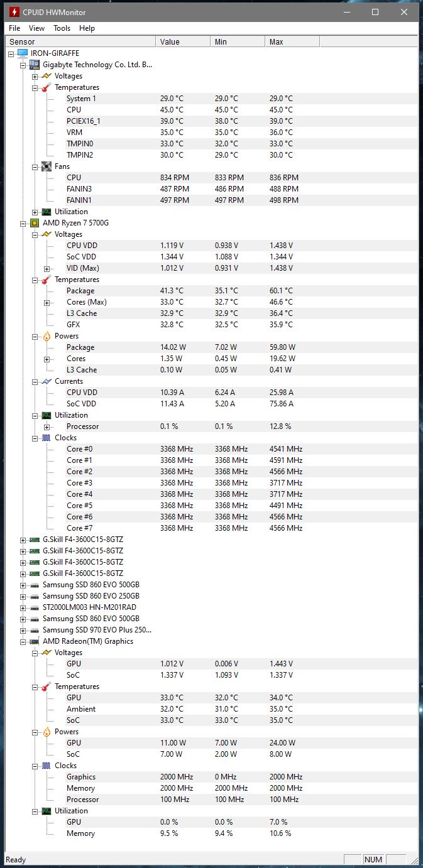This screenshot has width=423, height=868.
Task: Click the 75.86 A SoC VDD max
Action: coord(281,404)
